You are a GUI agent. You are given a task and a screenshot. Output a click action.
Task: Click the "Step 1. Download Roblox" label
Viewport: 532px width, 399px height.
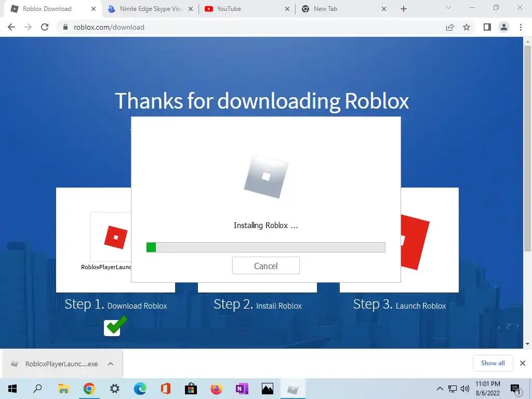[116, 304]
